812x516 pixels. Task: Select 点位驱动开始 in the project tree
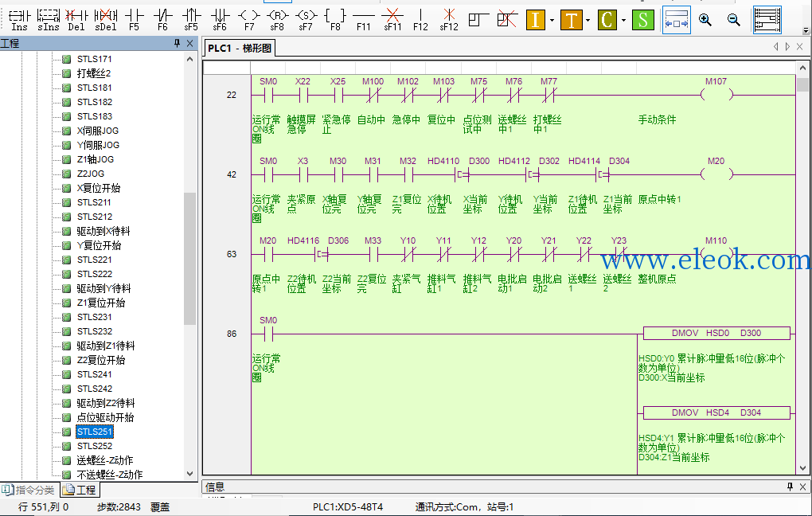(x=105, y=417)
